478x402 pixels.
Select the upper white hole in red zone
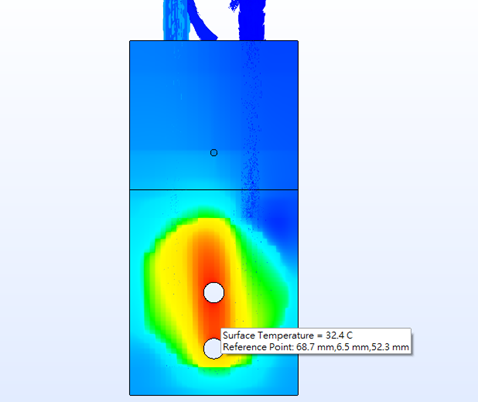[214, 292]
